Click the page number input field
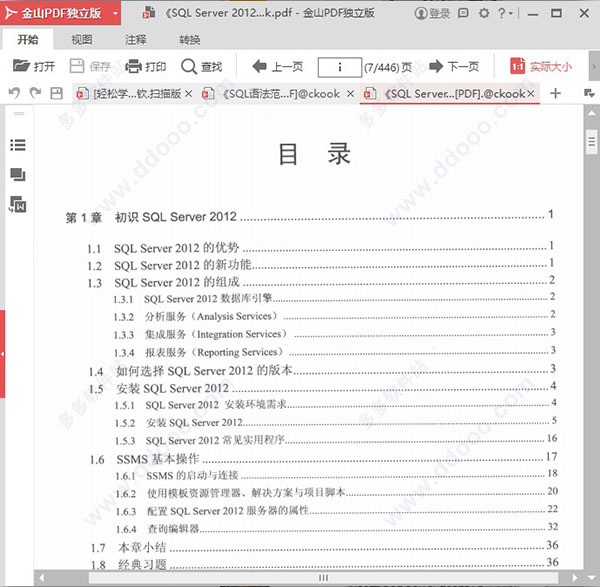Screen dimensions: 600x587 point(340,67)
